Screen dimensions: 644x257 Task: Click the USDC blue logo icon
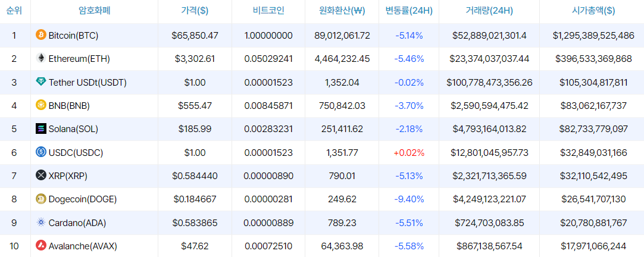click(41, 152)
